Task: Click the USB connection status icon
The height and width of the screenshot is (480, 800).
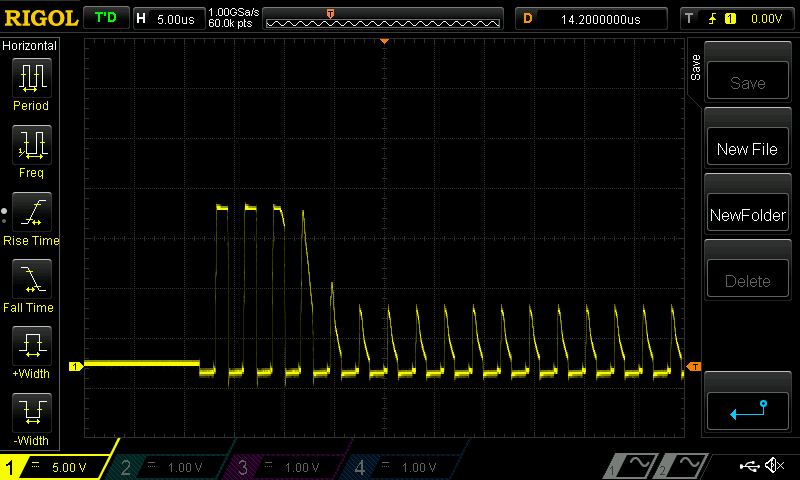Action: [749, 466]
